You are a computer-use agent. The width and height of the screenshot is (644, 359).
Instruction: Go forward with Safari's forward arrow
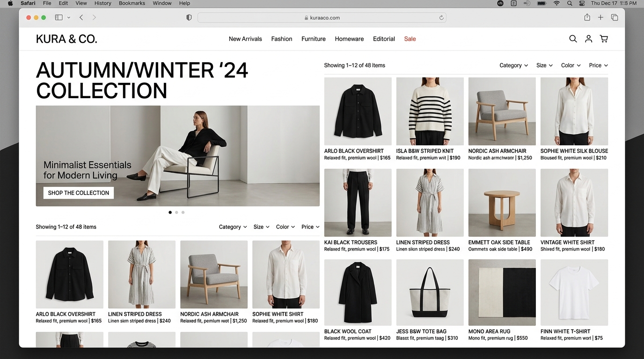tap(94, 17)
